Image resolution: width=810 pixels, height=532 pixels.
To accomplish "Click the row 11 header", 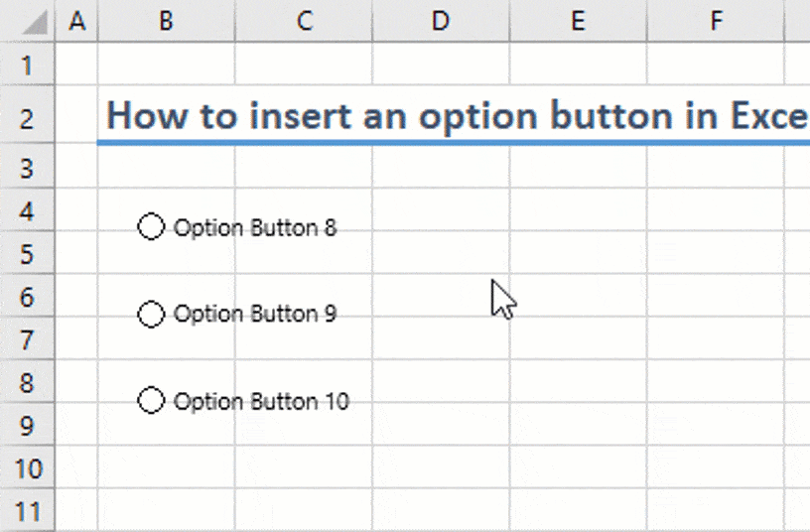I will pos(27,512).
